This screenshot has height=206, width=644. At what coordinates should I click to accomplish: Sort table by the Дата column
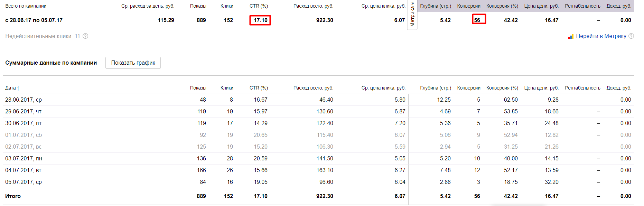pyautogui.click(x=10, y=88)
